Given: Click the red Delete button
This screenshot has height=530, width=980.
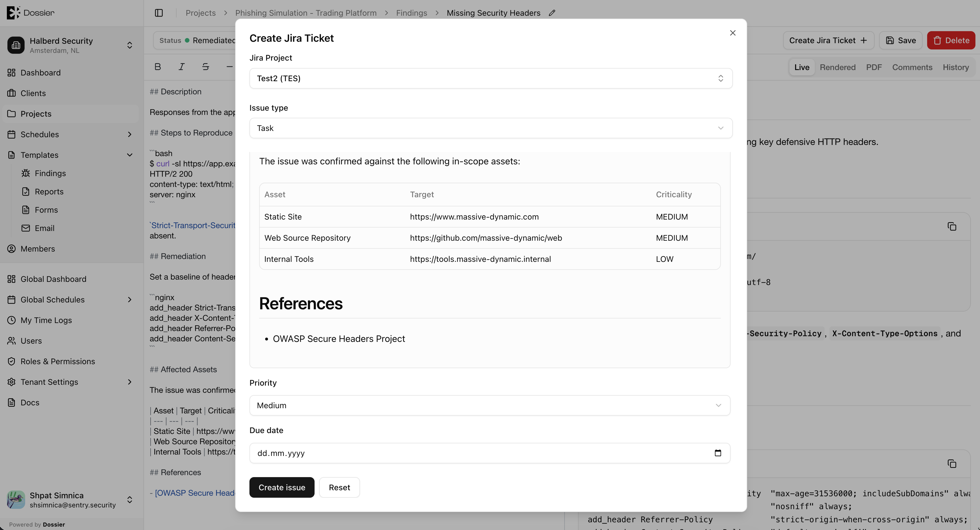Looking at the screenshot, I should coord(951,40).
